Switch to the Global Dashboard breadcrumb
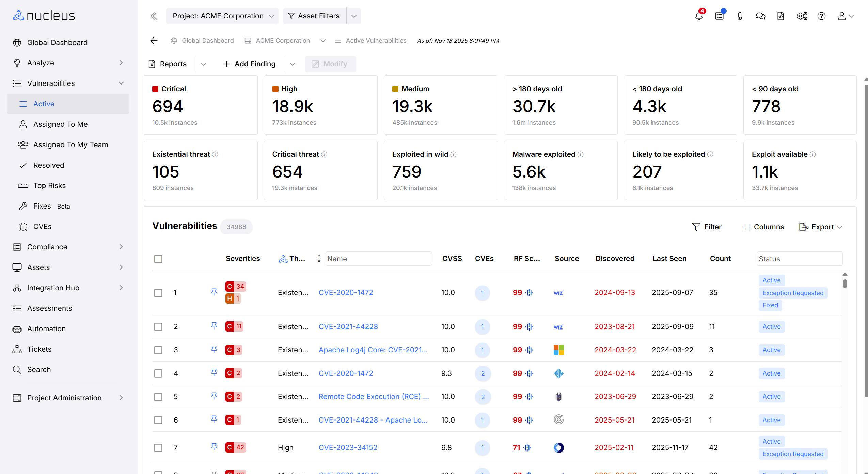This screenshot has width=868, height=474. coord(207,40)
